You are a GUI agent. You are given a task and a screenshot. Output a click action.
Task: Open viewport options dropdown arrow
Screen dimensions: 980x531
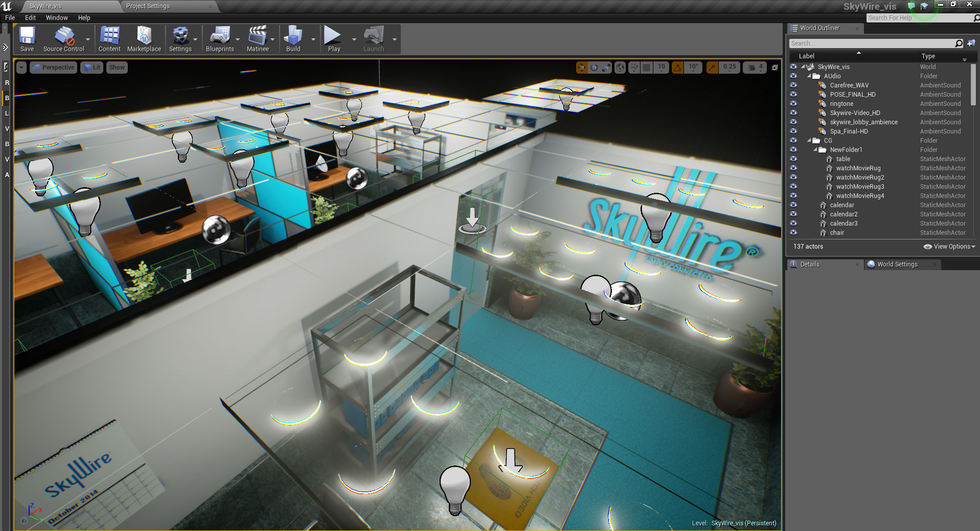click(x=21, y=68)
